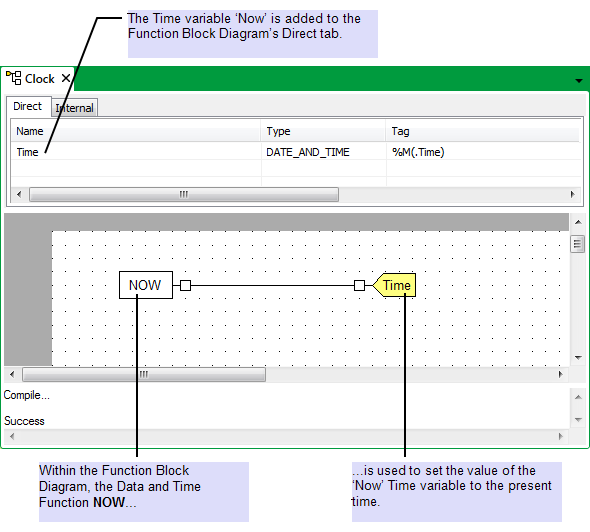Select the NOW function block

click(146, 285)
